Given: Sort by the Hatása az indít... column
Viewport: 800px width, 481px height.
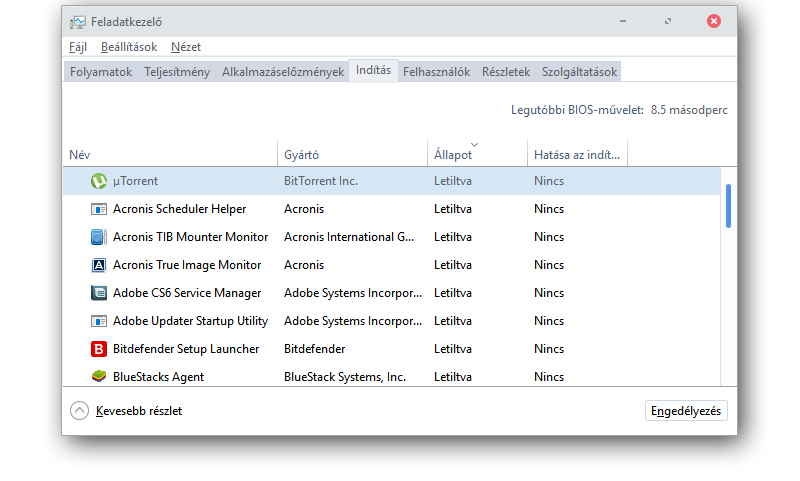Looking at the screenshot, I should 576,155.
